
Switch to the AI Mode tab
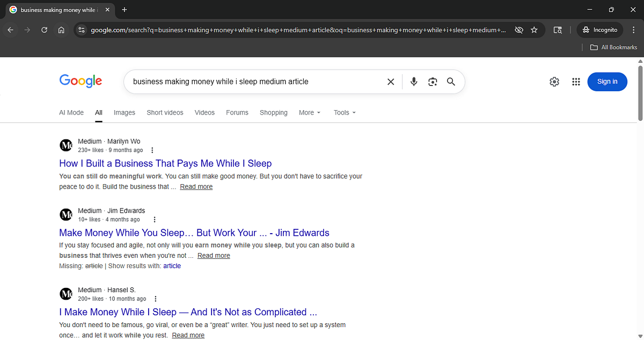71,113
